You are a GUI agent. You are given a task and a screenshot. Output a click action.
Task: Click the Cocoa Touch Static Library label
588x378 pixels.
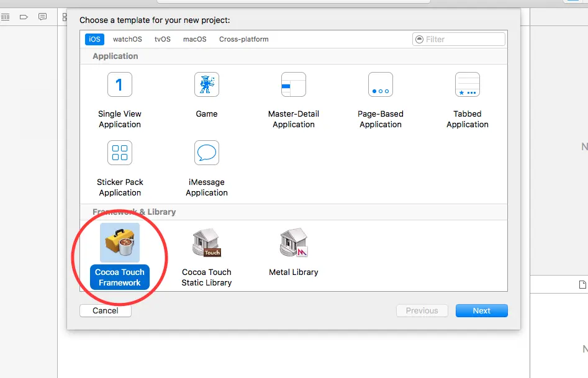pos(207,277)
